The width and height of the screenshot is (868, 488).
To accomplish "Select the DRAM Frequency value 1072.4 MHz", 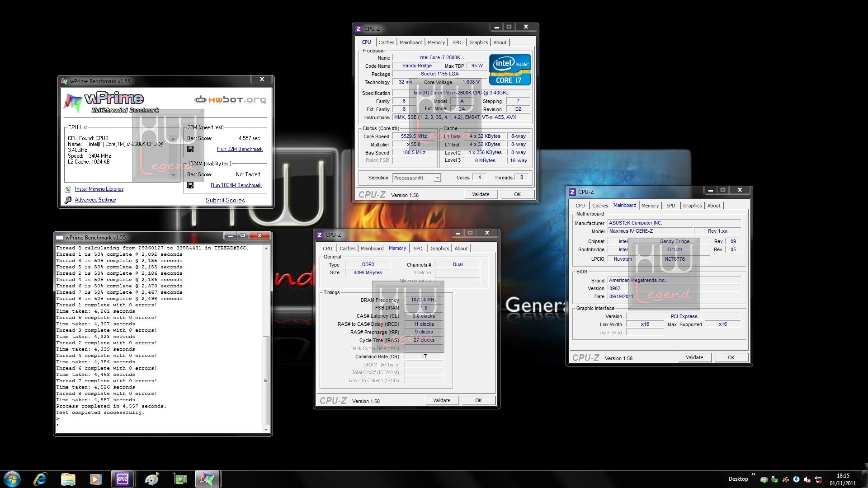I will (424, 300).
